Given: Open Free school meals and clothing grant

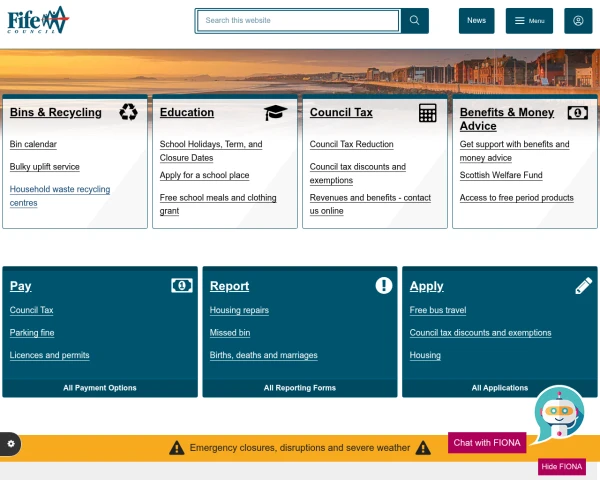Looking at the screenshot, I should [x=218, y=204].
